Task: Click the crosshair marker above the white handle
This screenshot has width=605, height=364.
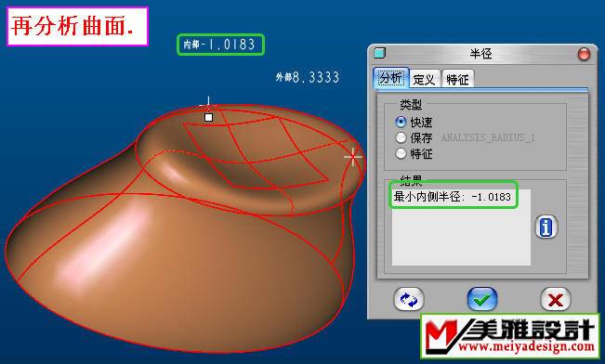Action: [208, 104]
